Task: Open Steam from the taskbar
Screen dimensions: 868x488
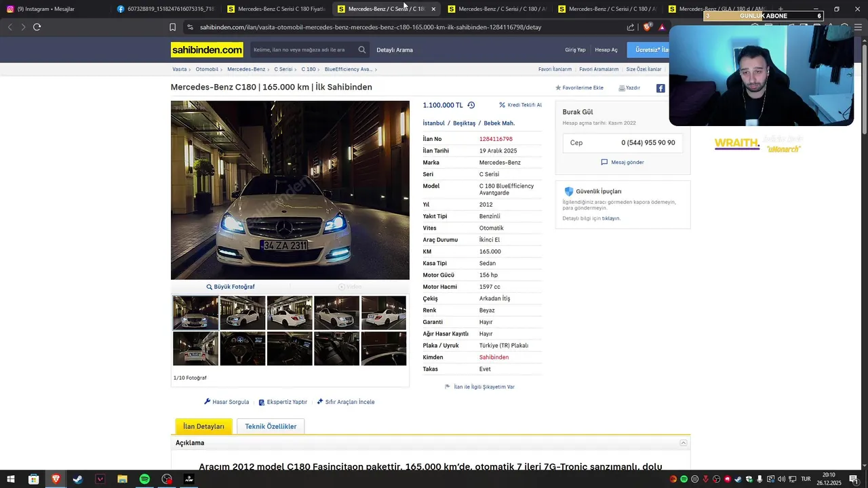Action: coord(78,479)
